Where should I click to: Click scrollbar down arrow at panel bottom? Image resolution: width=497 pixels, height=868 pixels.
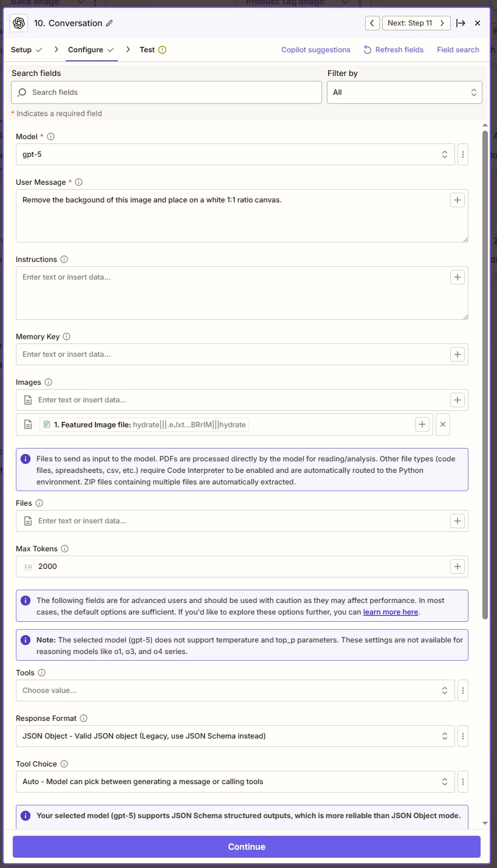coord(485,823)
